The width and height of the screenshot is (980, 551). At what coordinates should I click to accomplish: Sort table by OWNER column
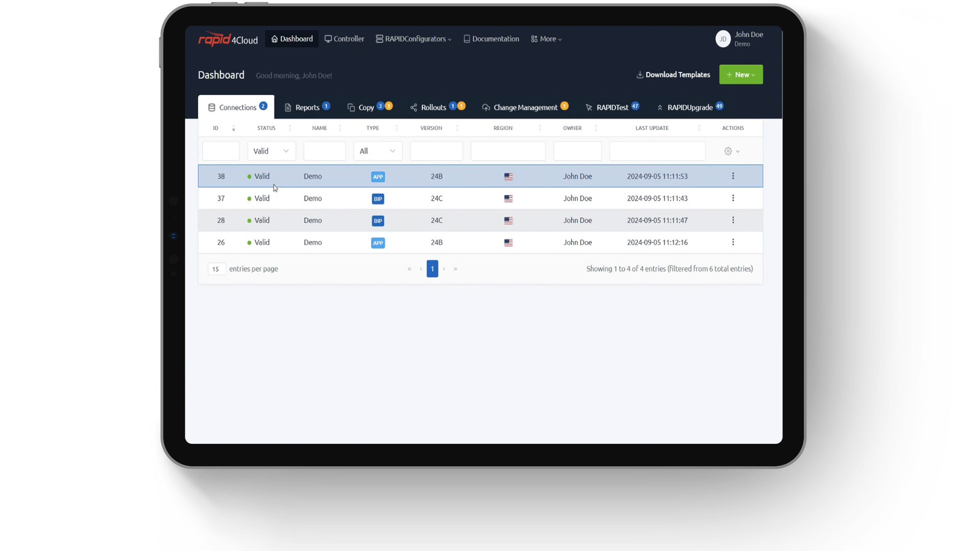(578, 128)
